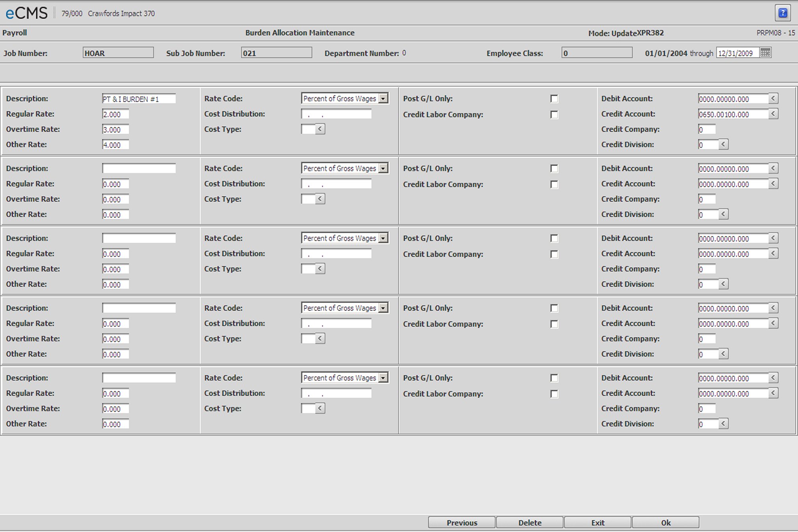Open the calendar picker for the through date
Screen dimensions: 798x532
click(x=765, y=52)
